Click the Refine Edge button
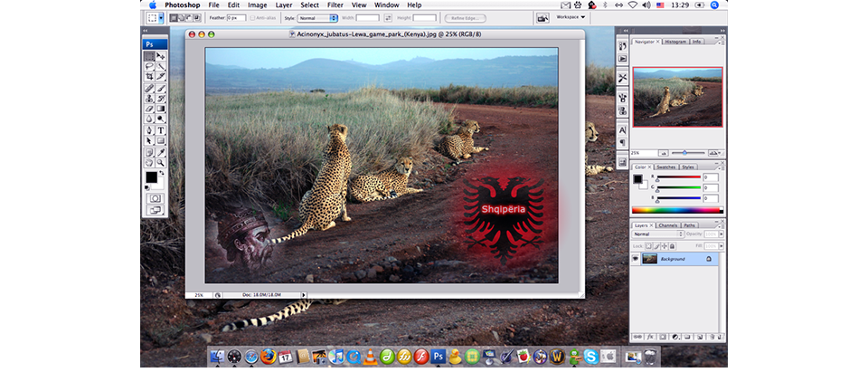This screenshot has height=382, width=868. 465,18
